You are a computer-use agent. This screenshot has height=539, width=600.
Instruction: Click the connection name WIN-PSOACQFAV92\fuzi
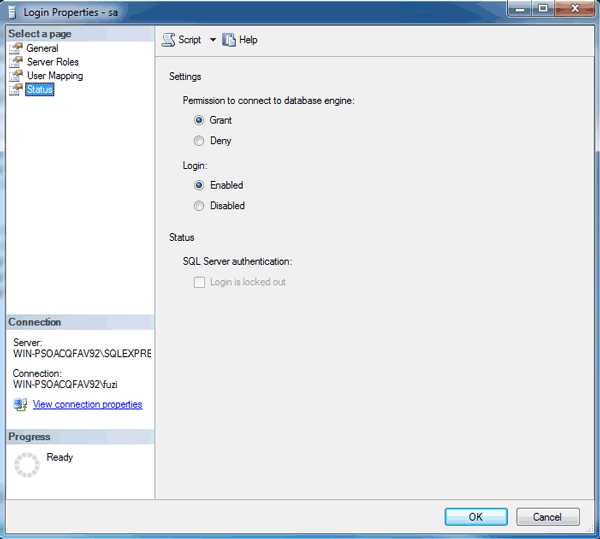(65, 384)
